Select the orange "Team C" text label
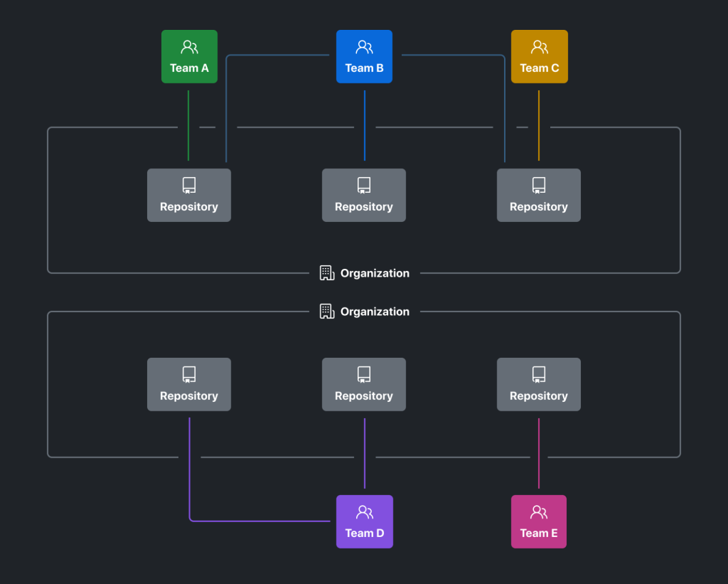The image size is (728, 584). (x=539, y=68)
